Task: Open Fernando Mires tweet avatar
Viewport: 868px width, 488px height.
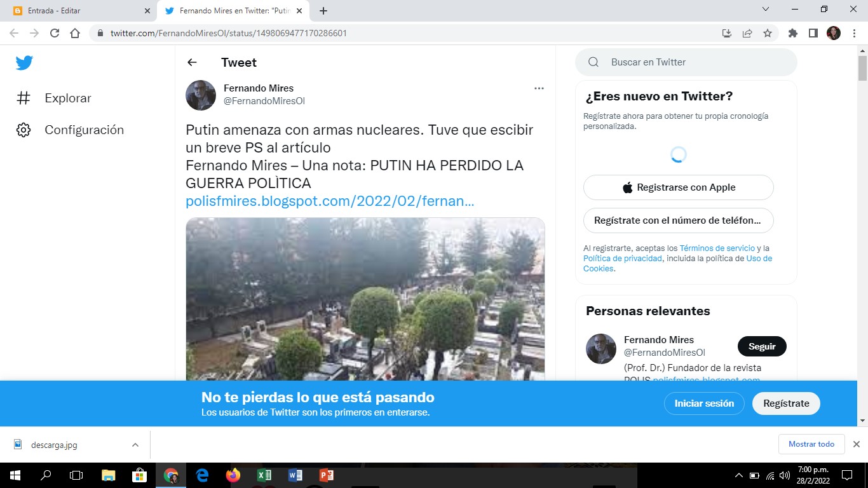Action: 201,95
